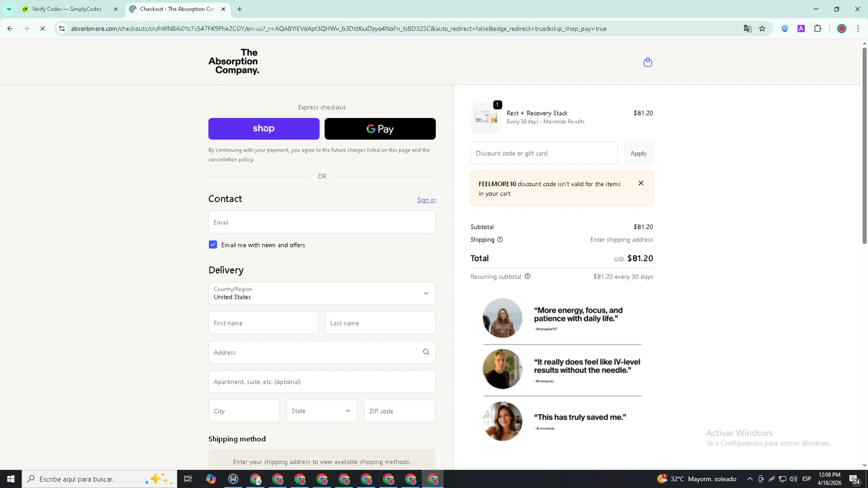Click the browser address bar URL
The image size is (868, 488).
339,28
